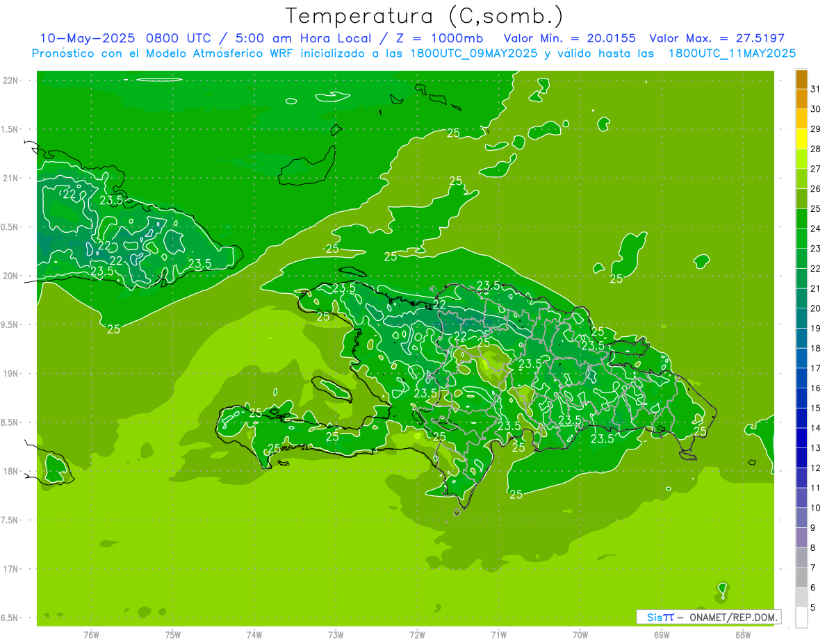The height and width of the screenshot is (644, 834).
Task: Click the color bar value '31'
Action: pos(816,90)
